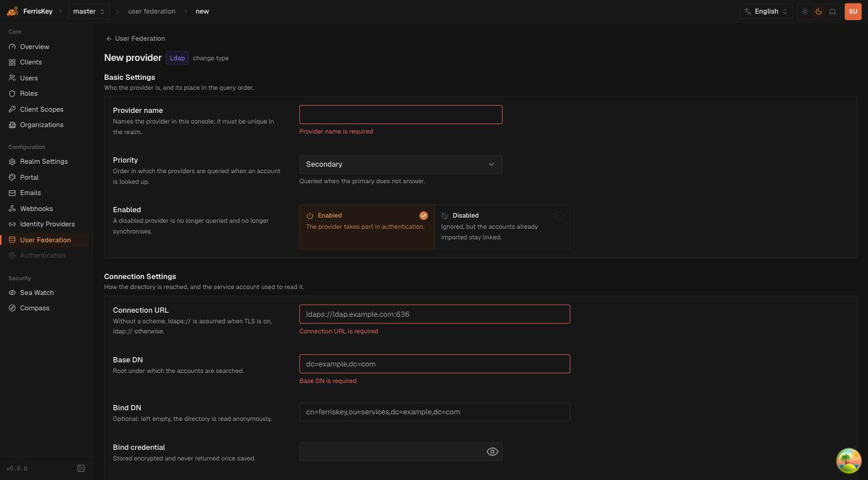
Task: Focus the Bind DN input
Action: (x=435, y=412)
